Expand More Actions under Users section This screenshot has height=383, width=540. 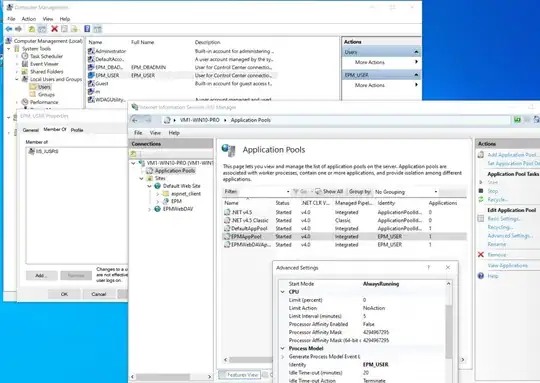tap(381, 62)
